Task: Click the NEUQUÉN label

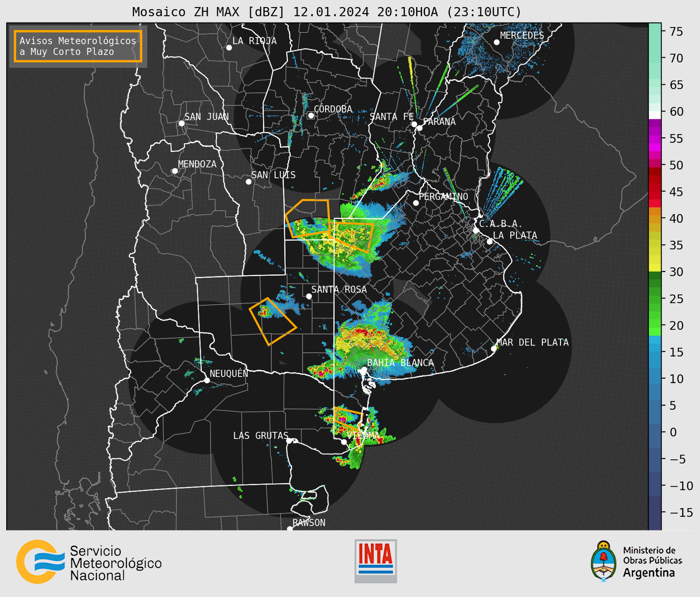Action: pyautogui.click(x=229, y=374)
